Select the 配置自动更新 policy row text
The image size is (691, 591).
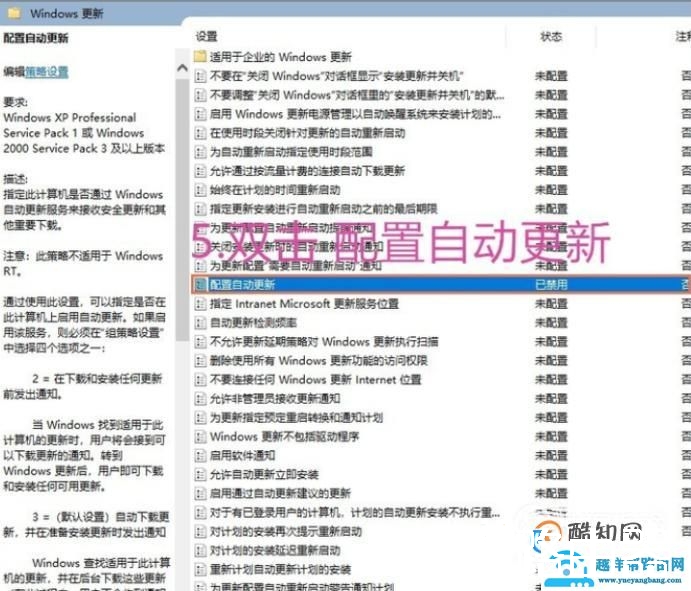pyautogui.click(x=242, y=285)
